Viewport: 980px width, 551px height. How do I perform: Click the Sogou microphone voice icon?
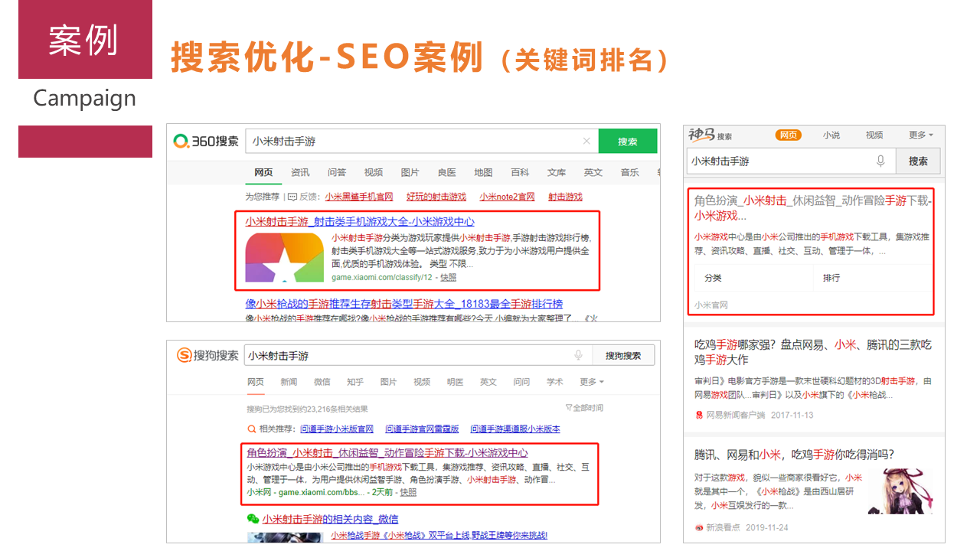pyautogui.click(x=579, y=355)
